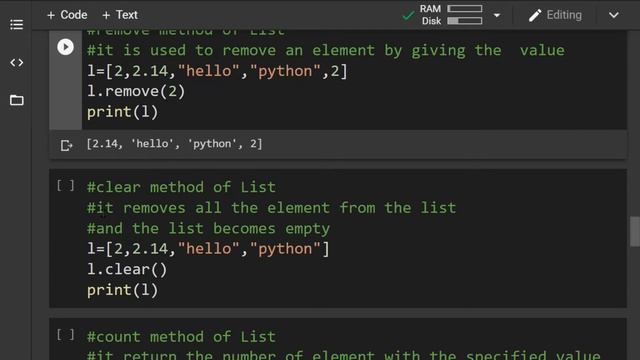This screenshot has width=640, height=360.
Task: Click print(l) line in the remove cell
Action: (122, 112)
